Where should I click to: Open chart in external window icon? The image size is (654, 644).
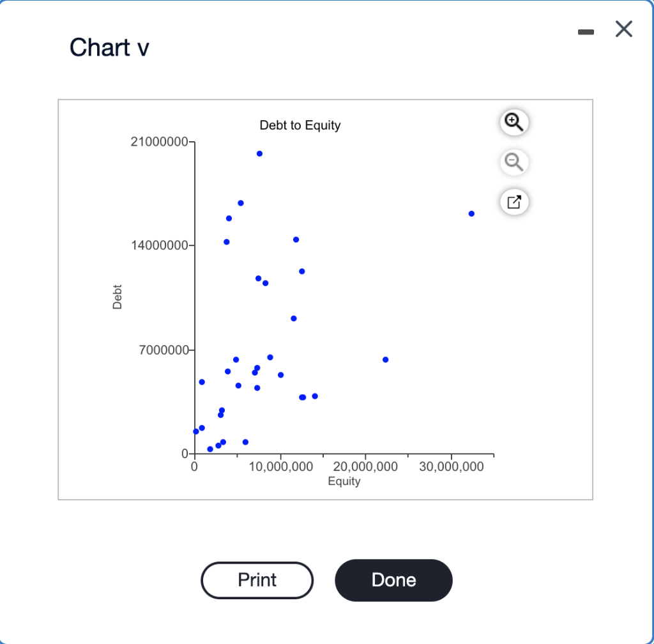click(x=513, y=202)
